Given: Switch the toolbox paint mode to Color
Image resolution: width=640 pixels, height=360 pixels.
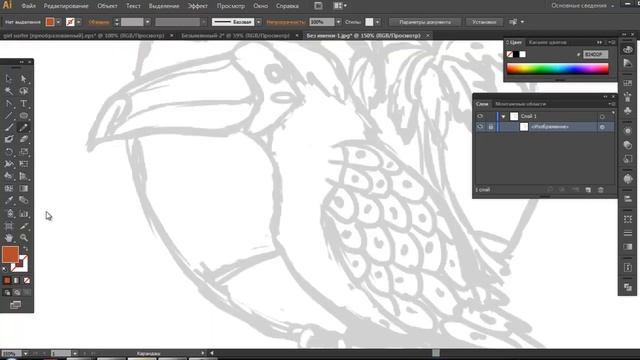Looking at the screenshot, I should (7, 280).
